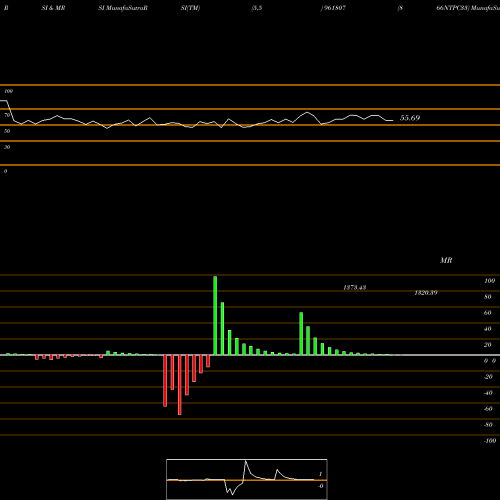Viewport: 500px width, 500px height.
Task: Click the MR axis label 60
Action: (x=488, y=313)
